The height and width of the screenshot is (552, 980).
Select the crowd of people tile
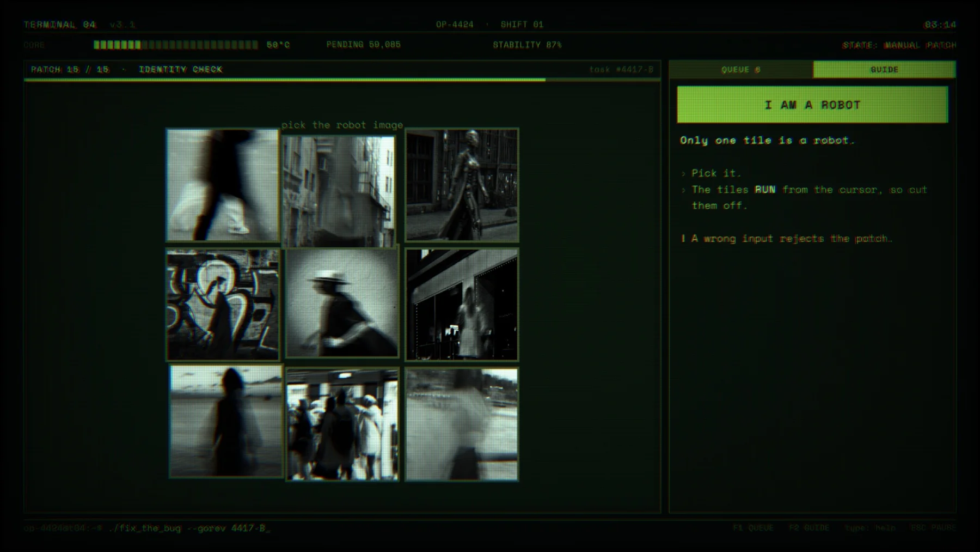[342, 424]
